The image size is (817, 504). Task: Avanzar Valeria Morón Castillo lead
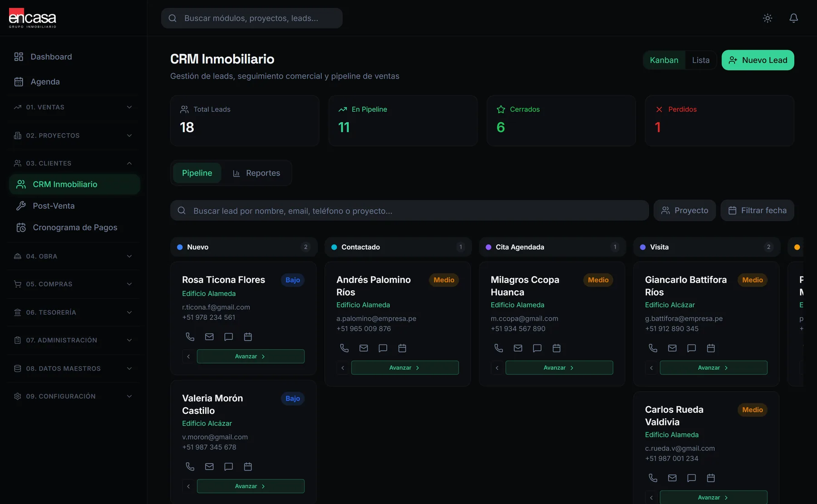tap(251, 486)
